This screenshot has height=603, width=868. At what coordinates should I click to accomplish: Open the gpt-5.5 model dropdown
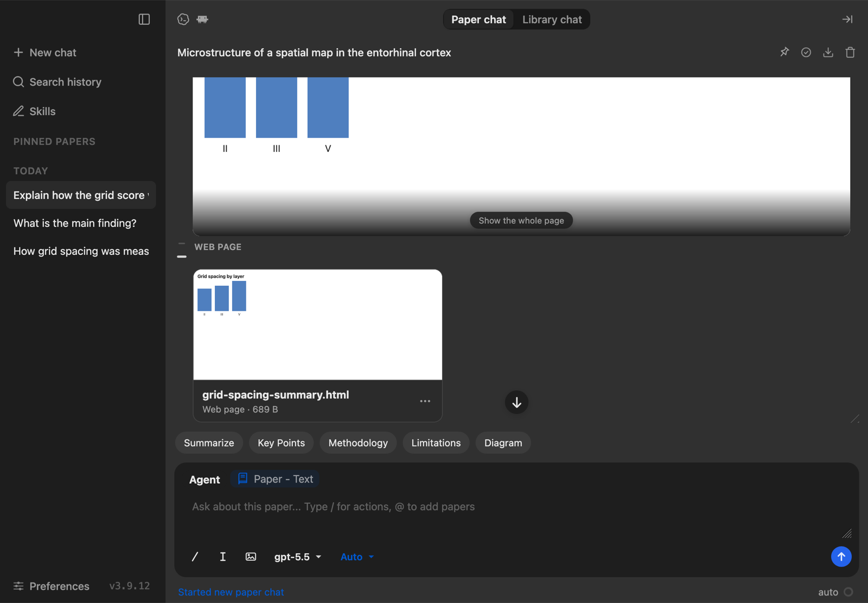point(297,557)
